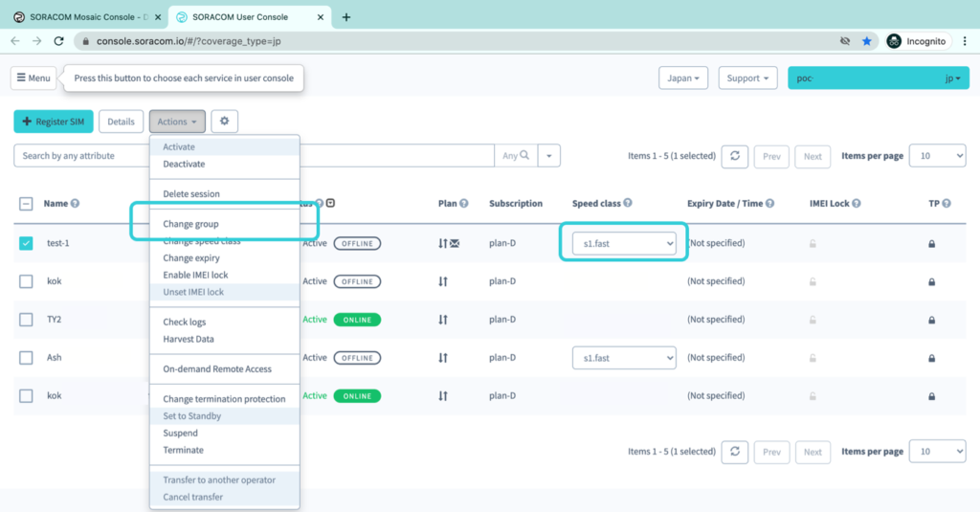Click the top Prev page button
Screen dimensions: 980x512
tap(771, 156)
